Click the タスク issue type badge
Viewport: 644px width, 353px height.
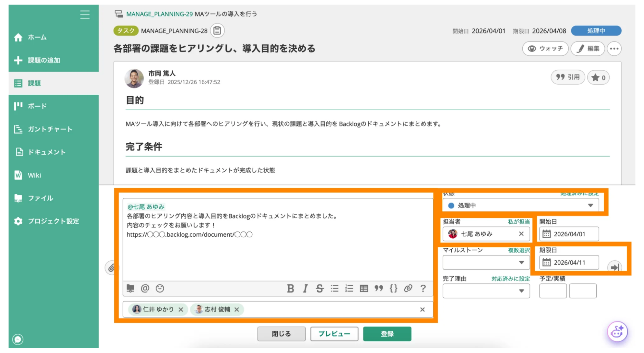(x=126, y=31)
